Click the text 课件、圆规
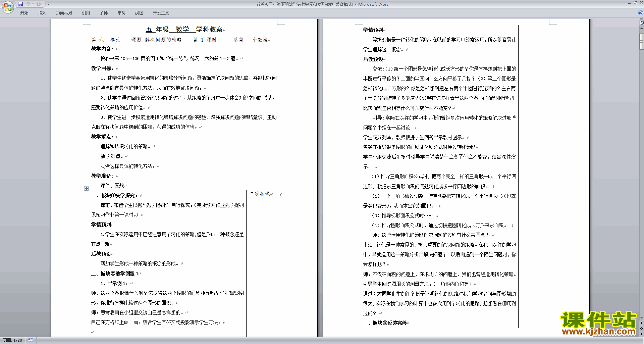The height and width of the screenshot is (344, 644). click(112, 186)
